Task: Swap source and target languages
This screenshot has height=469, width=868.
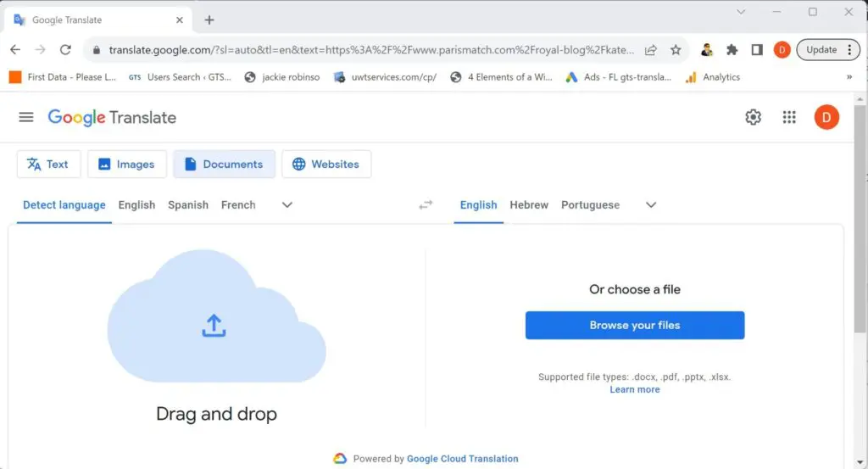Action: click(426, 205)
